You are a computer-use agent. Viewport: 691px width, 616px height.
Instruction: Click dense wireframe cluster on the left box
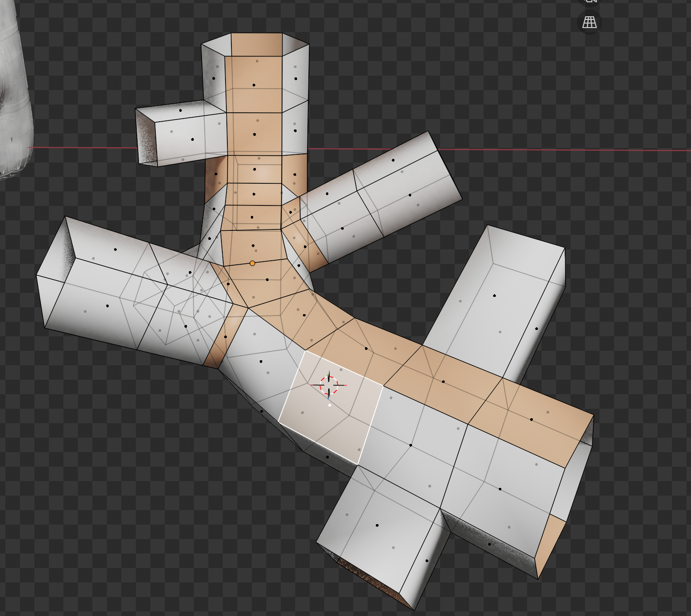coord(181,299)
